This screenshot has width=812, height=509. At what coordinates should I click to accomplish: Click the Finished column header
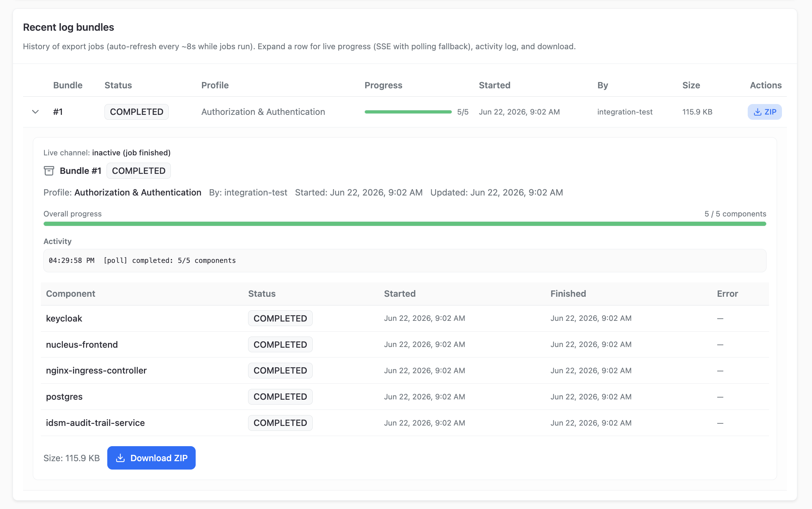568,294
